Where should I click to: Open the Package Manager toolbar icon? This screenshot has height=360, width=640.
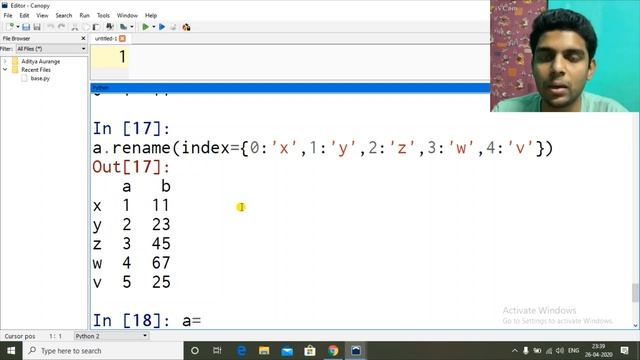(x=187, y=27)
